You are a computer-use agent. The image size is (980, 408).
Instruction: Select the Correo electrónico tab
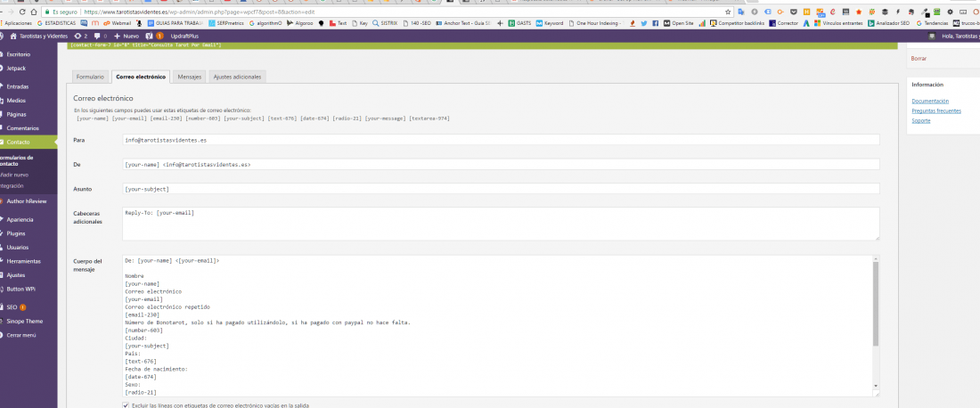coord(142,77)
